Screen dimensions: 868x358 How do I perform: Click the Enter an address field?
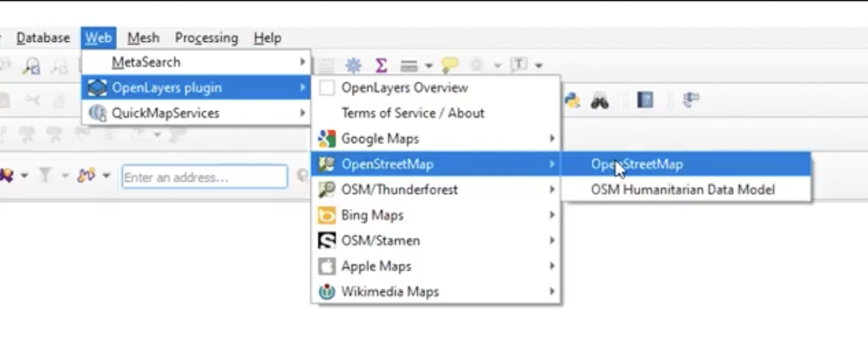204,178
